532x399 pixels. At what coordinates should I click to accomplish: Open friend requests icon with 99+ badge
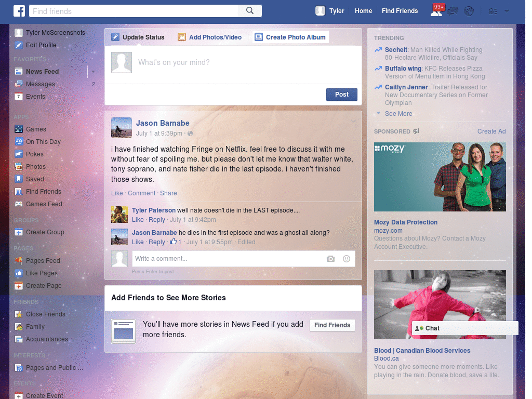pyautogui.click(x=436, y=11)
